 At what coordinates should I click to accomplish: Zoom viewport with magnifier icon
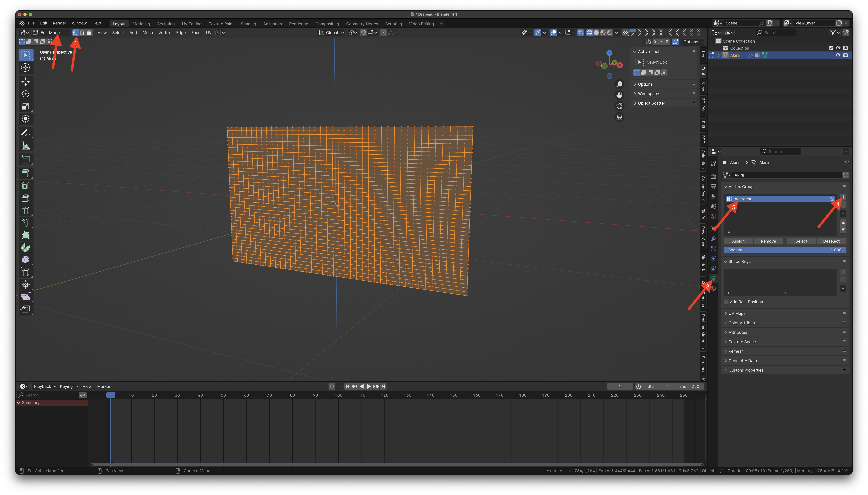620,84
